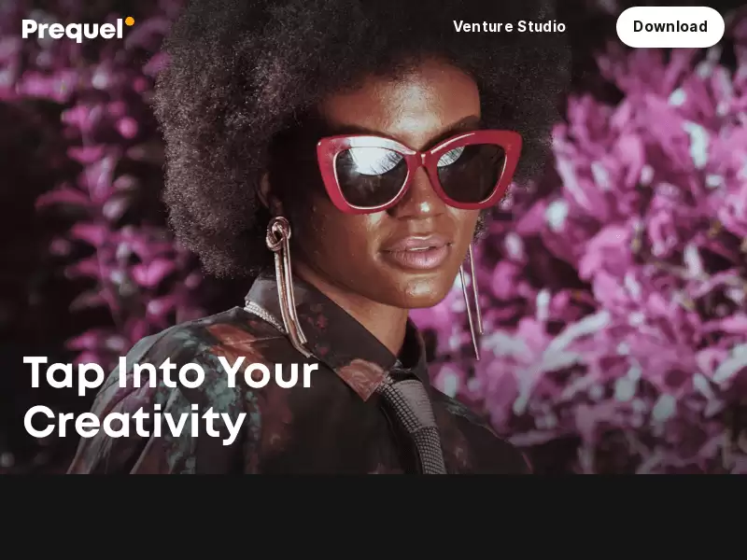
Task: Click the 'Tap Into Your' headline line
Action: 171,374
